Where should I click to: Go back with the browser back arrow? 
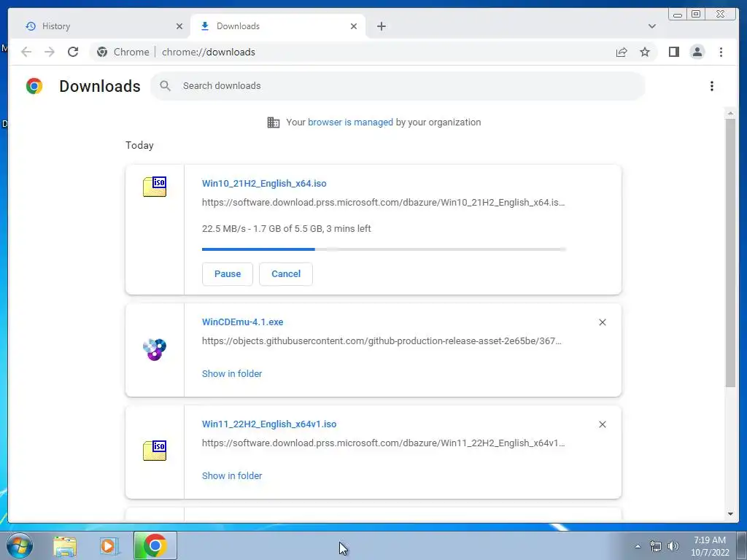(x=26, y=52)
